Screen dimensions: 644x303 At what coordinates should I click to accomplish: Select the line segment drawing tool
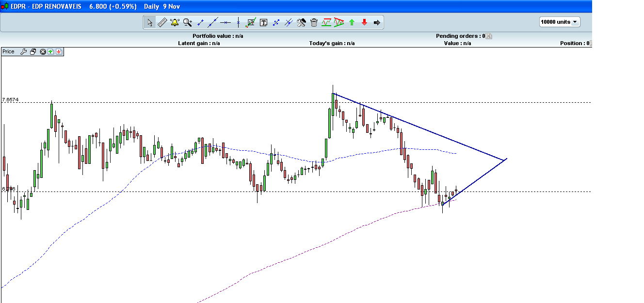pos(200,22)
